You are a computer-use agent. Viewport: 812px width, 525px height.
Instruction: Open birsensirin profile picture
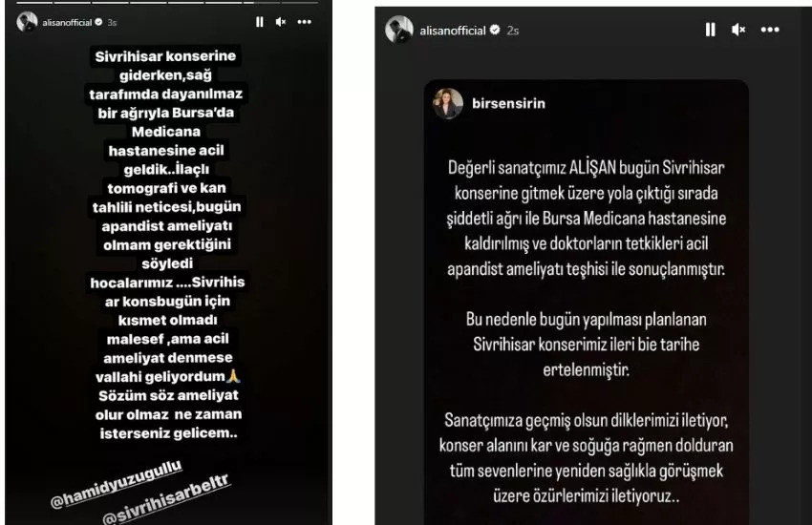(x=448, y=103)
